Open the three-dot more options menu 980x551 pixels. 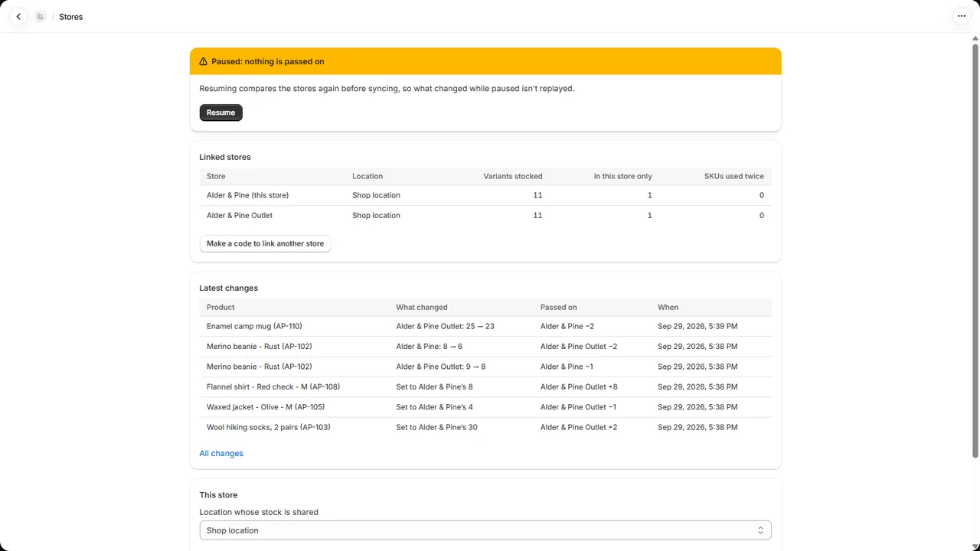961,16
